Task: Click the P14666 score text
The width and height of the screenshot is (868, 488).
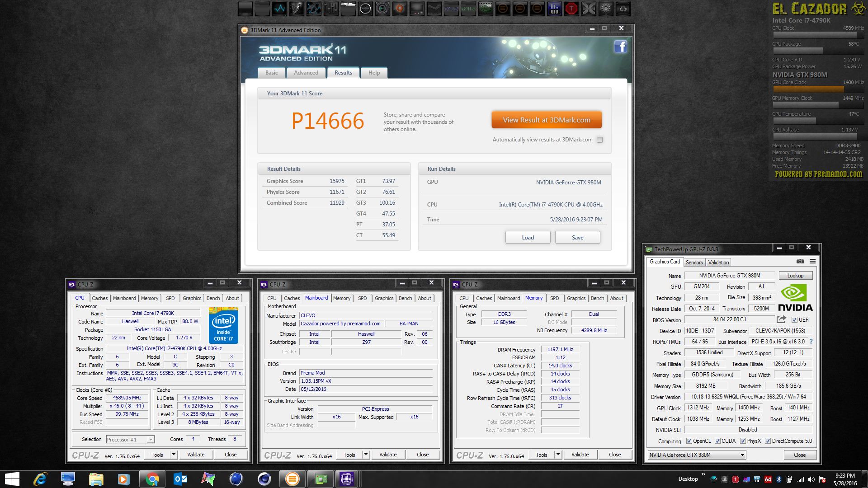Action: pyautogui.click(x=327, y=121)
